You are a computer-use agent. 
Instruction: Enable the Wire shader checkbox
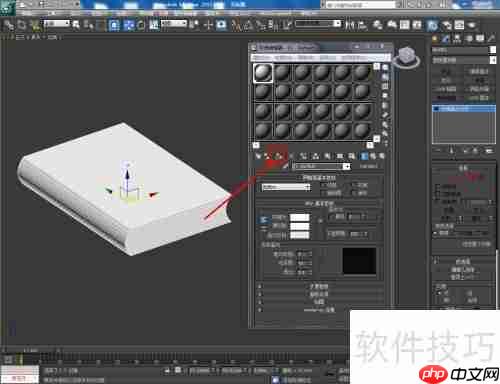pyautogui.click(x=323, y=185)
